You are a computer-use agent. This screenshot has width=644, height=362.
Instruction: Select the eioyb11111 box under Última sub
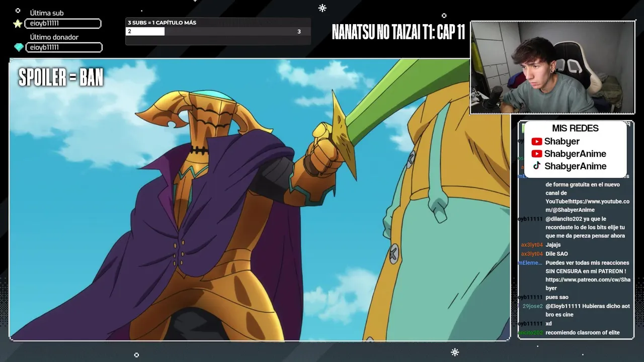[x=63, y=24]
